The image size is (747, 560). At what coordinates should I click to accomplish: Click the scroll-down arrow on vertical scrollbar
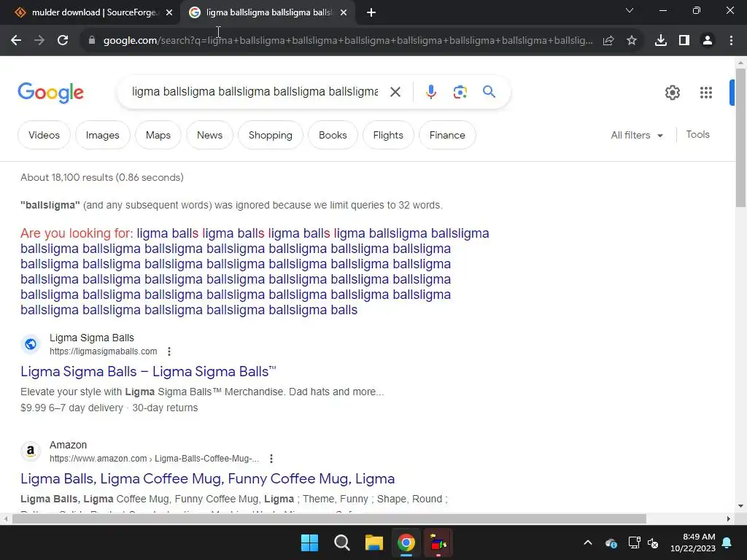(x=740, y=506)
